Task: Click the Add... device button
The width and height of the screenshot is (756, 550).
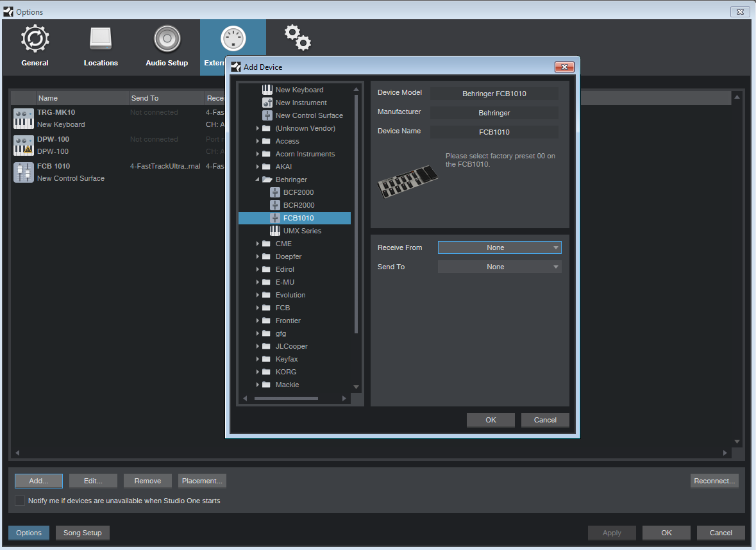Action: [x=38, y=481]
